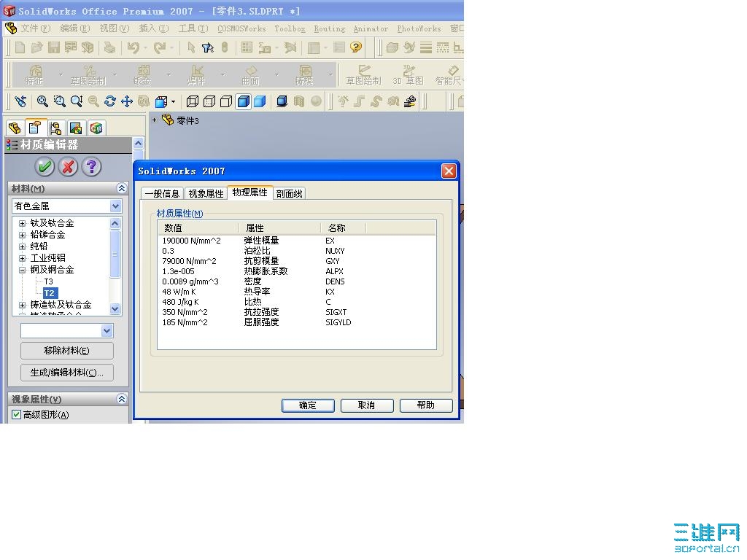The image size is (747, 560).
Task: Collapse the 视象属性(V) section chevron
Action: (x=122, y=399)
